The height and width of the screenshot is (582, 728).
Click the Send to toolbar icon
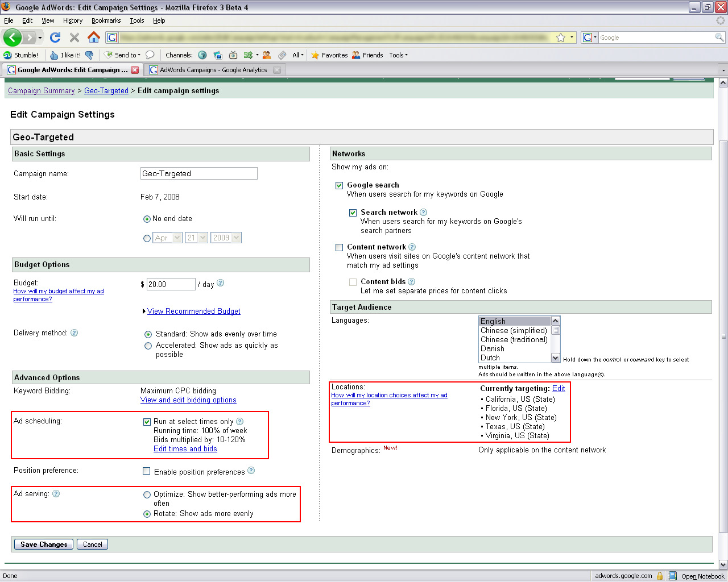[x=108, y=55]
